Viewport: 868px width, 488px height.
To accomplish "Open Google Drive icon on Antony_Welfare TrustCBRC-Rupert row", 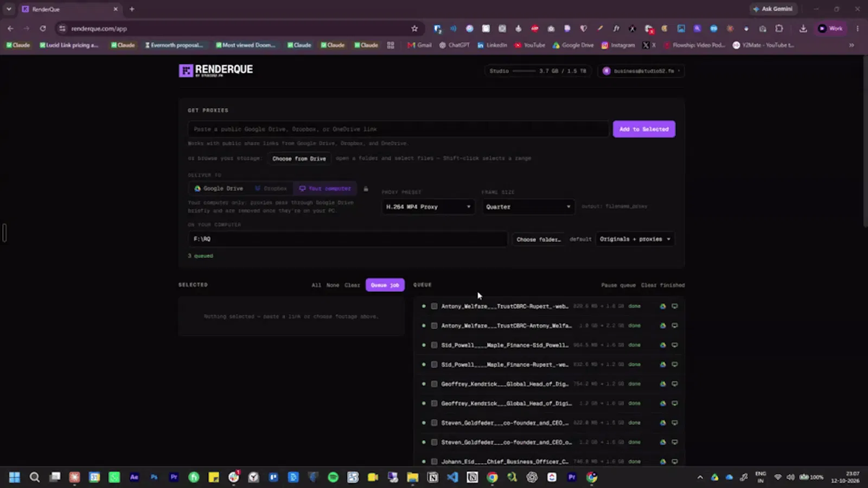I will 662,306.
